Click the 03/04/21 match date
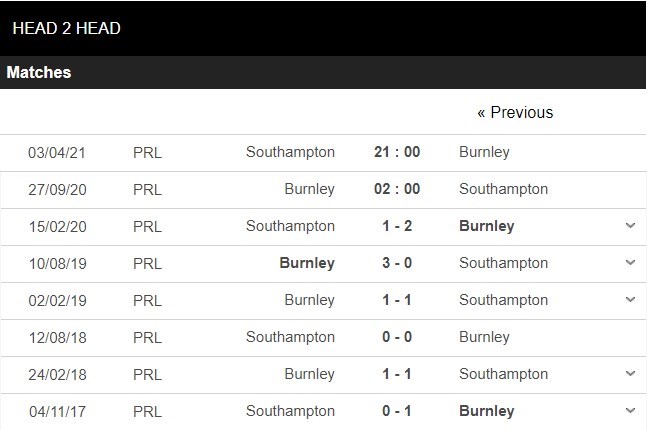Image resolution: width=647 pixels, height=430 pixels. 57,152
